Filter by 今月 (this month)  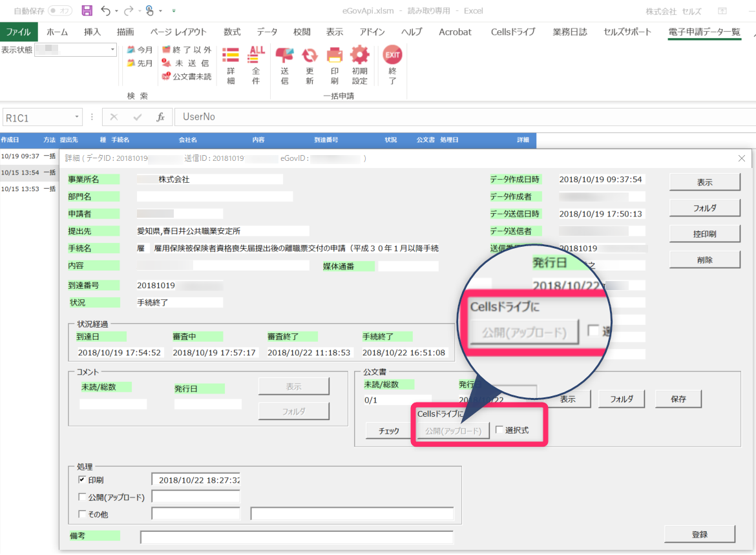(x=140, y=50)
